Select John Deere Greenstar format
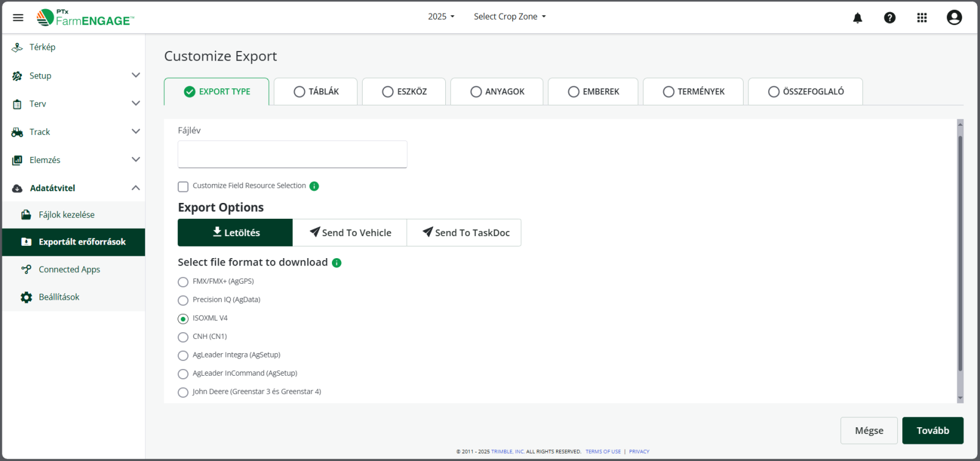 tap(183, 392)
